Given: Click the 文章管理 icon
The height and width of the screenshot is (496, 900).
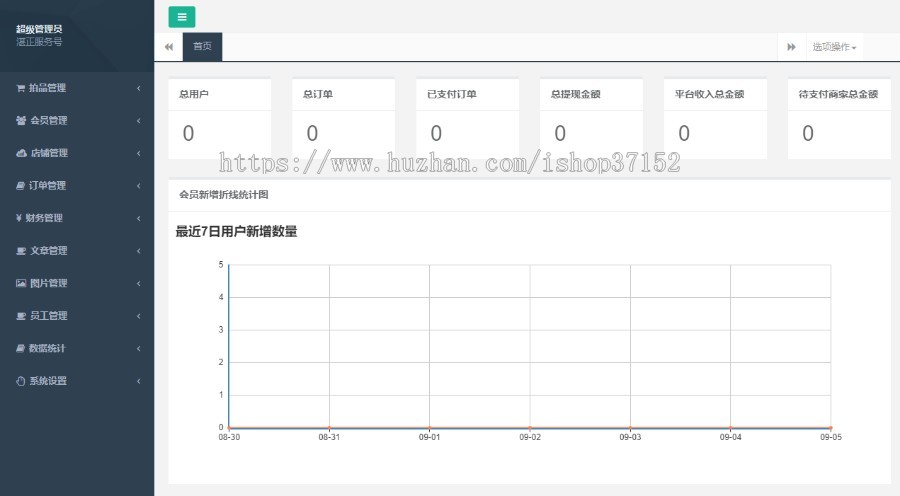Looking at the screenshot, I should 21,251.
